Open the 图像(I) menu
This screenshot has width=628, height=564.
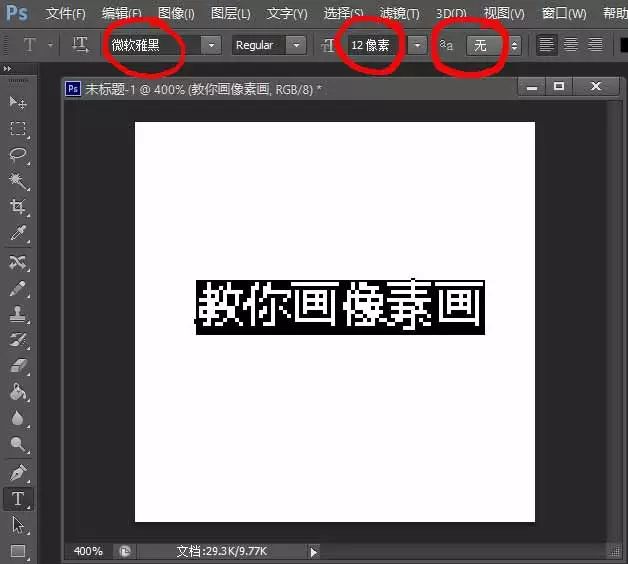[x=176, y=14]
